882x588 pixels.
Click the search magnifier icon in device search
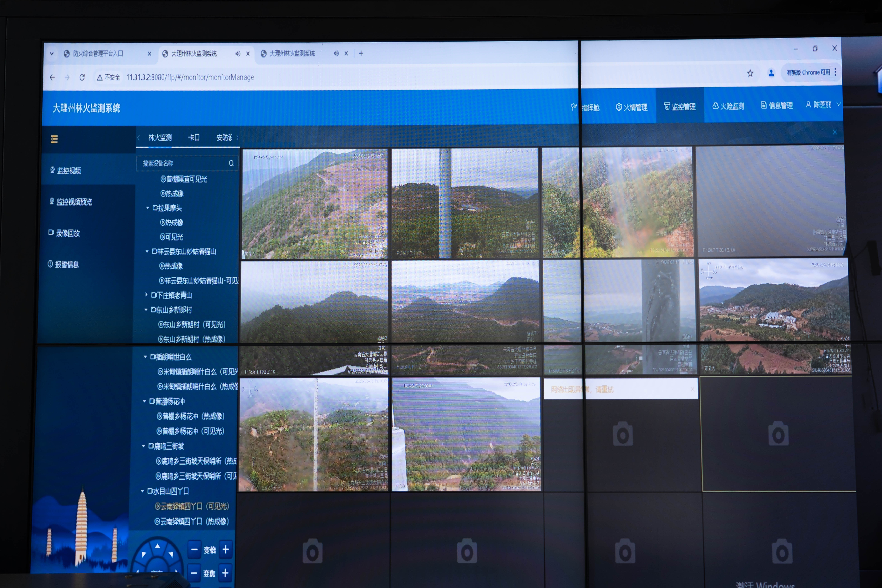(x=231, y=163)
